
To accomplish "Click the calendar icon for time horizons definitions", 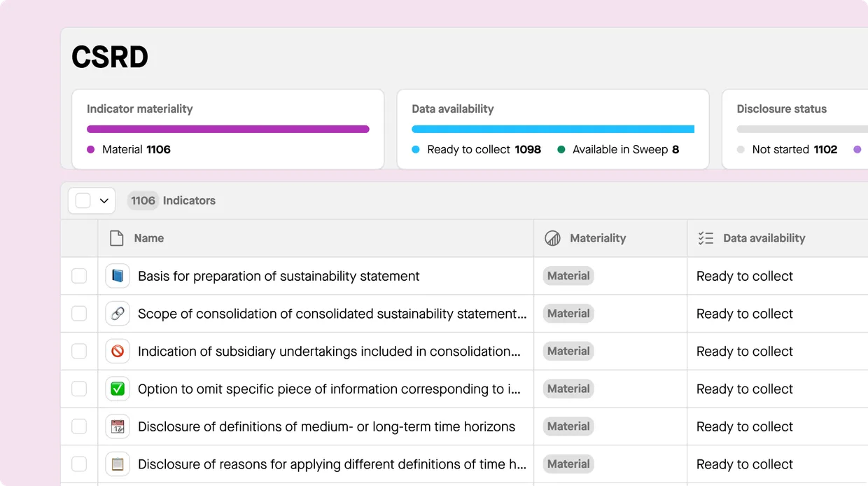I will (118, 426).
